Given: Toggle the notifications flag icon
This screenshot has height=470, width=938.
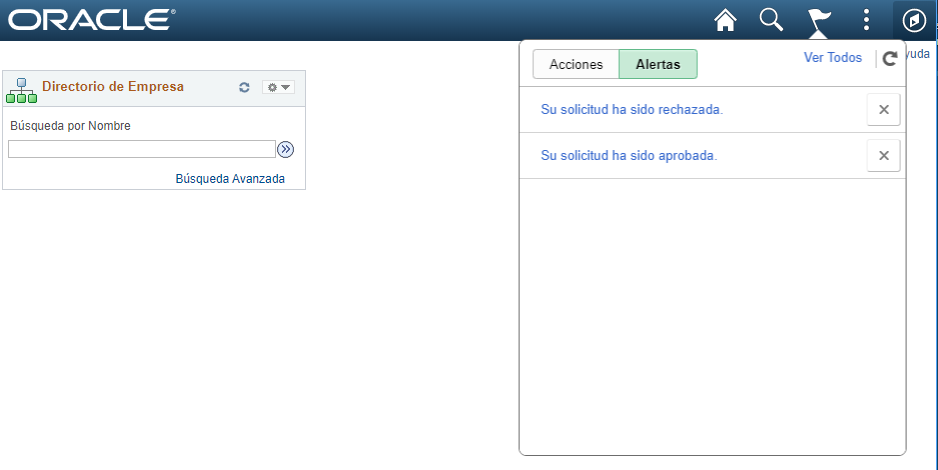Looking at the screenshot, I should coord(819,20).
